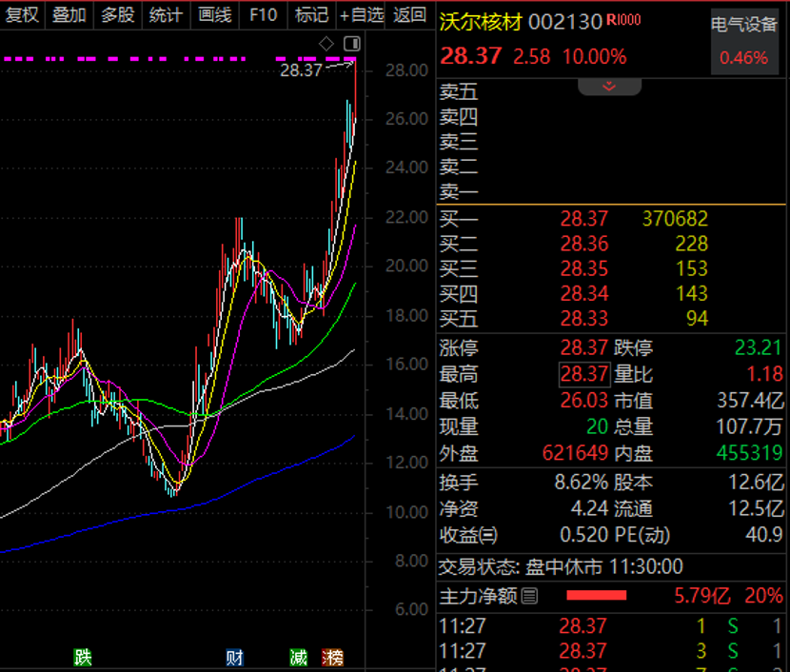790x672 pixels.
Task: Open the 电气设备 sector box
Action: click(x=744, y=42)
